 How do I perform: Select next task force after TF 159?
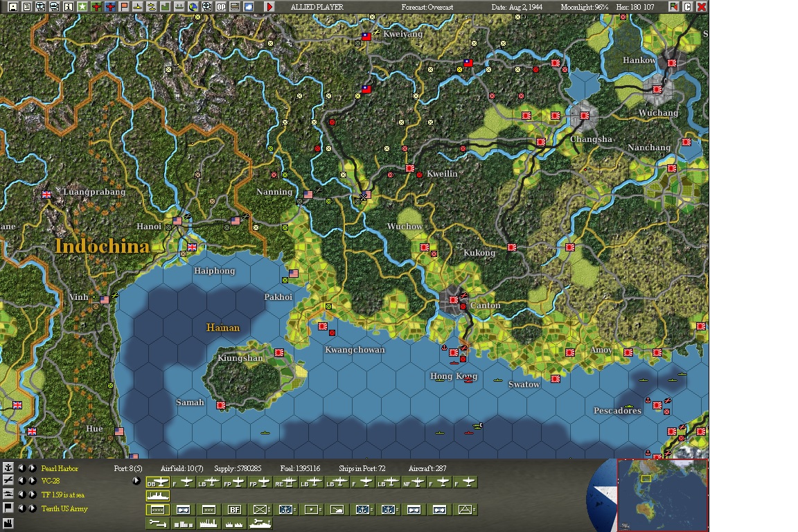coord(33,495)
